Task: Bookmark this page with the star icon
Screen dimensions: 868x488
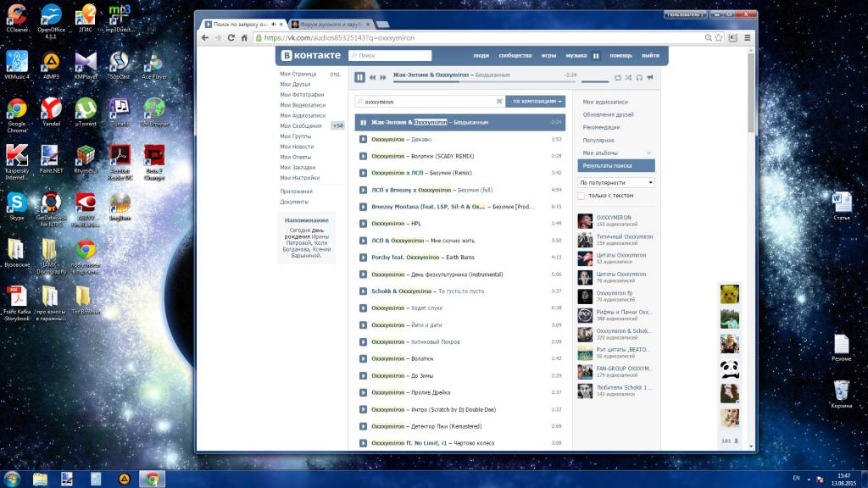Action: click(719, 37)
